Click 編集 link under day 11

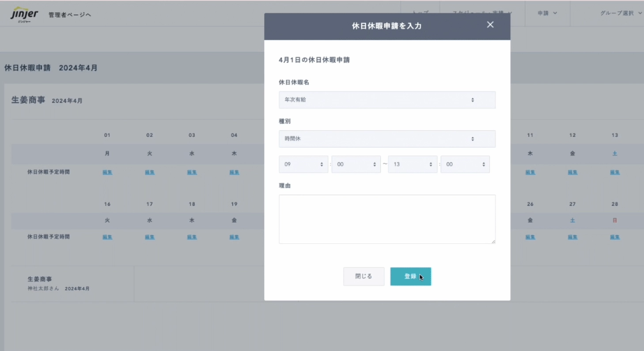530,172
